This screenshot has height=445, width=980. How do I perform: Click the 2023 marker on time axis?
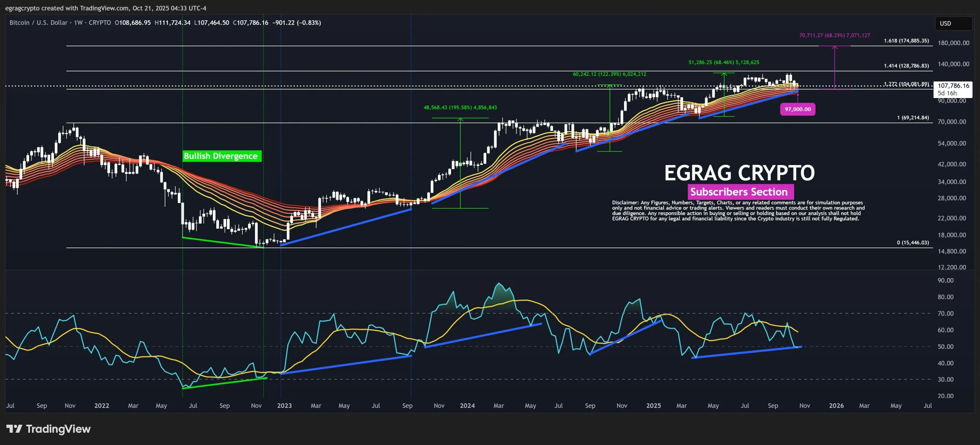coord(284,406)
